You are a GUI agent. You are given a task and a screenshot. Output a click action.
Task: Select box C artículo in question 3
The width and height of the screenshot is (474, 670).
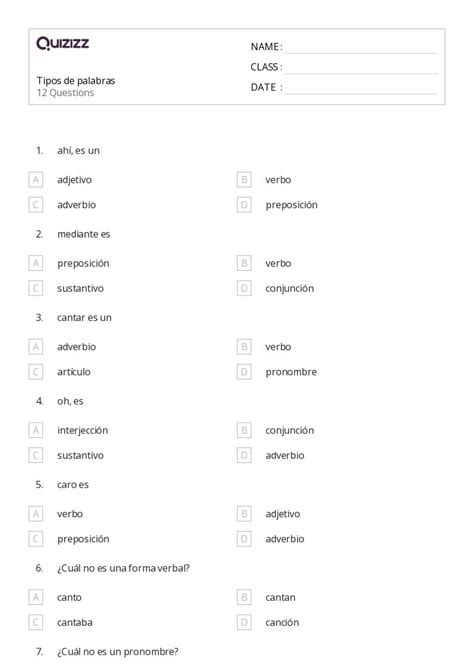coord(36,372)
